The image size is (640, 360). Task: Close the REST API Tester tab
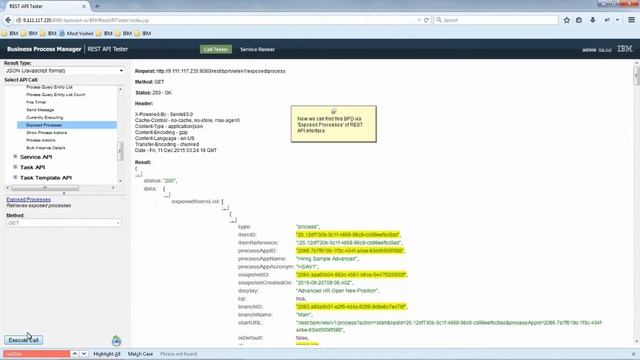[x=84, y=6]
